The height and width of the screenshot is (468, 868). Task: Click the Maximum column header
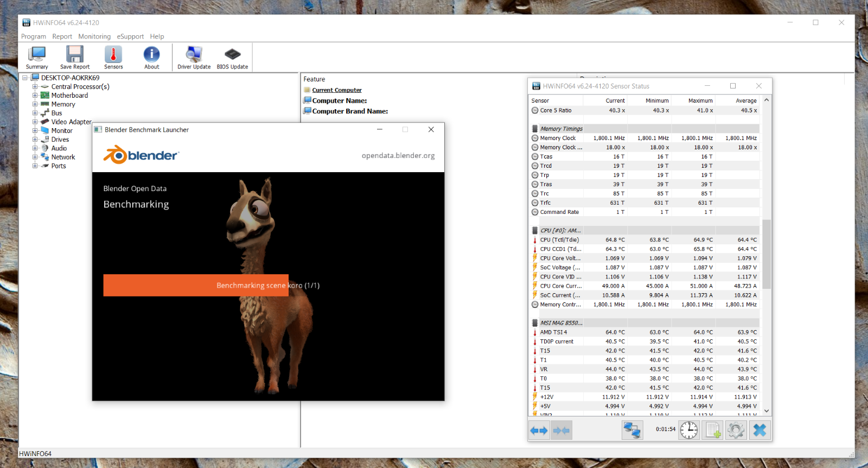pyautogui.click(x=693, y=100)
